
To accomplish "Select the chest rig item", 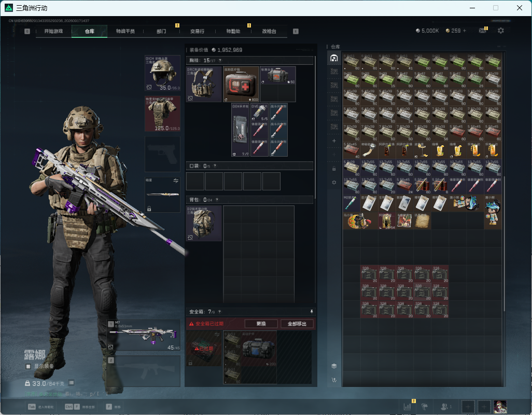I will tap(204, 84).
